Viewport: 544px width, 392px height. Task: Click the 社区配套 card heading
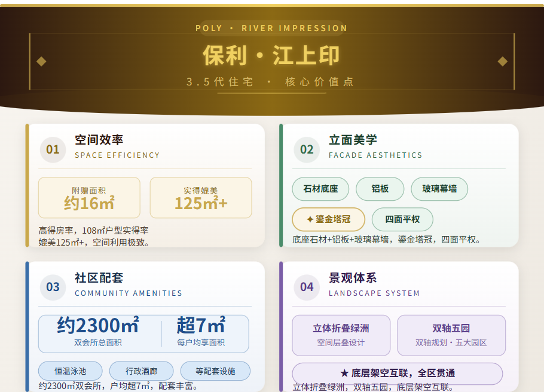coord(99,278)
